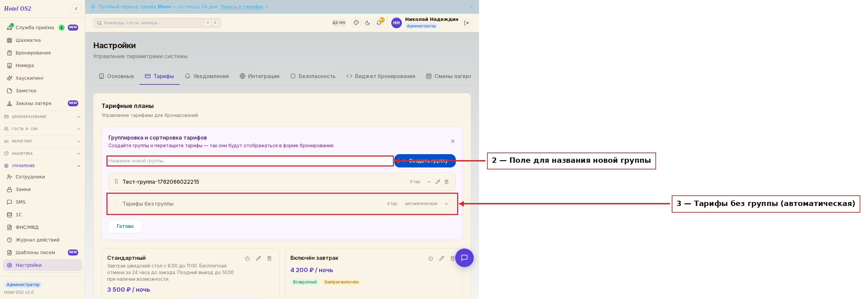Delete Тест-группа-1782066022215 via trash icon
The height and width of the screenshot is (299, 868).
click(x=446, y=182)
